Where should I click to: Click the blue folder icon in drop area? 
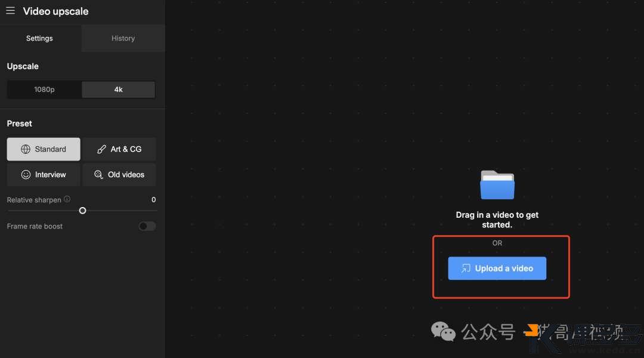497,184
